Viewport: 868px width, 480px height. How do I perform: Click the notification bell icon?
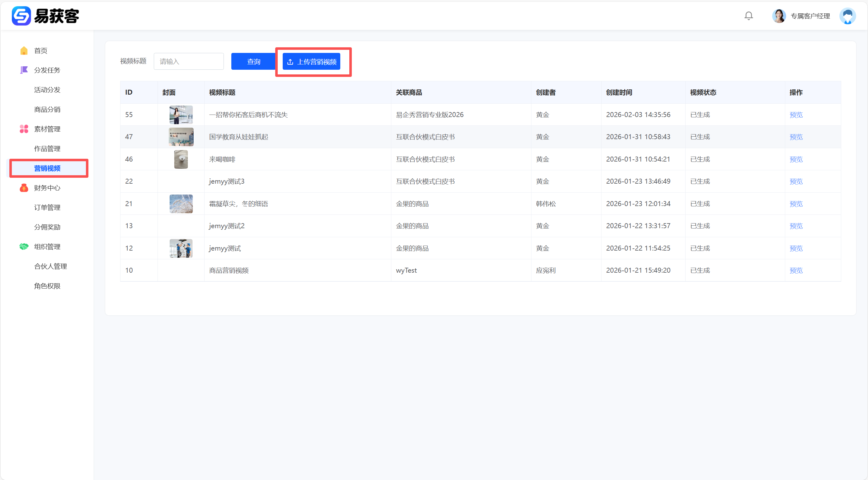pyautogui.click(x=748, y=16)
